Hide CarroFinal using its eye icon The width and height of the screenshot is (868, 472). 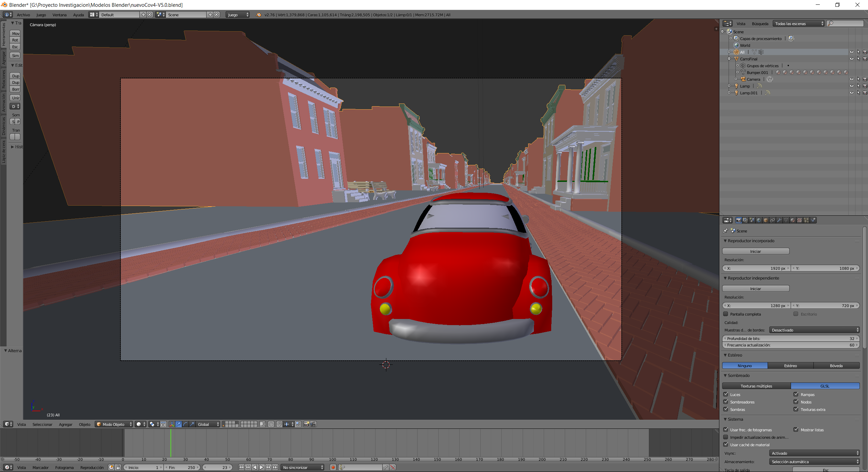pos(851,59)
